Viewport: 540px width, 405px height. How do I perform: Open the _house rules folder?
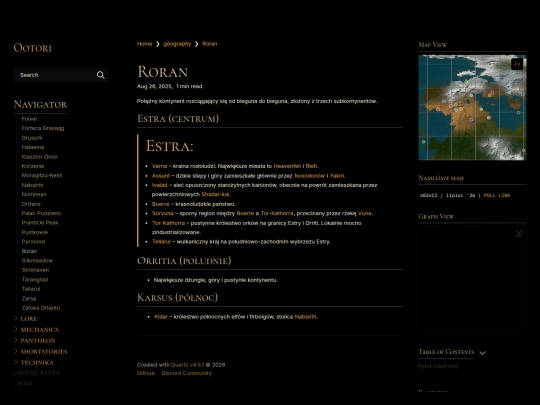[37, 373]
